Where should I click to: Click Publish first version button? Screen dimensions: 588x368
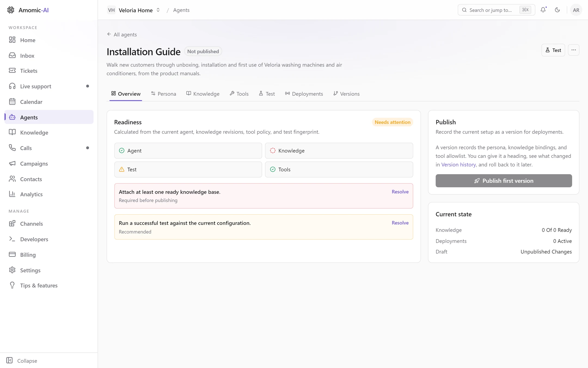point(504,181)
